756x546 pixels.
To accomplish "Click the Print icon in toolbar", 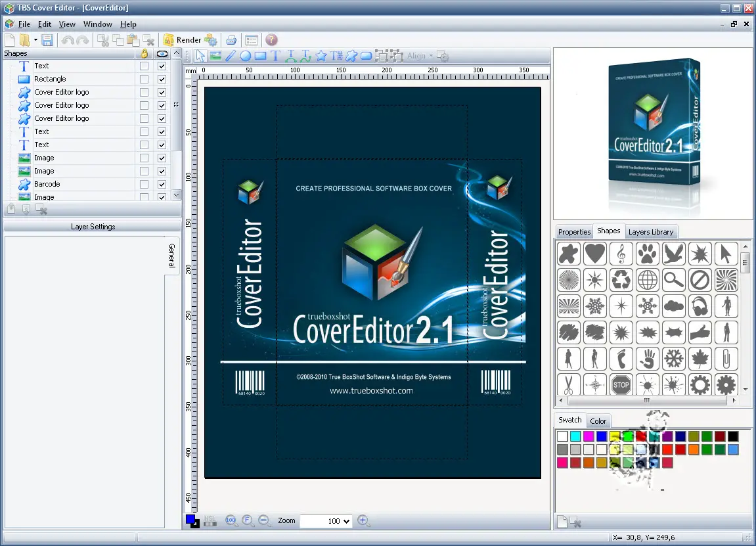I will [x=231, y=40].
